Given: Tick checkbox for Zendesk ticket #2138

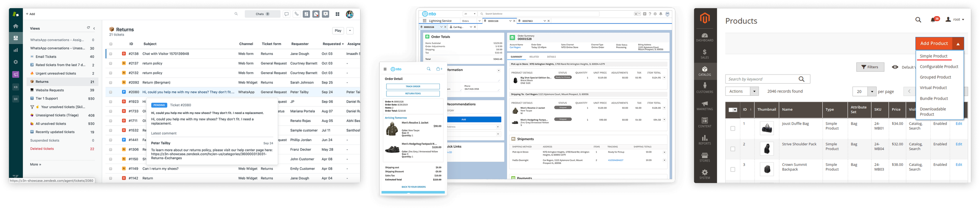Looking at the screenshot, I should coord(111,54).
